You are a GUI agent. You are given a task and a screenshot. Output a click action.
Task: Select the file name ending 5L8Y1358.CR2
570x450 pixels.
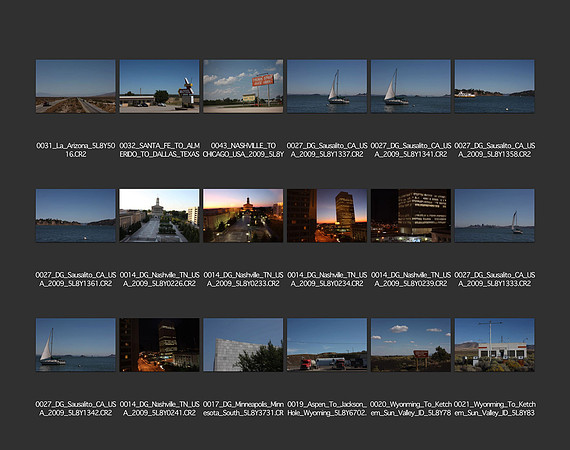coord(494,150)
